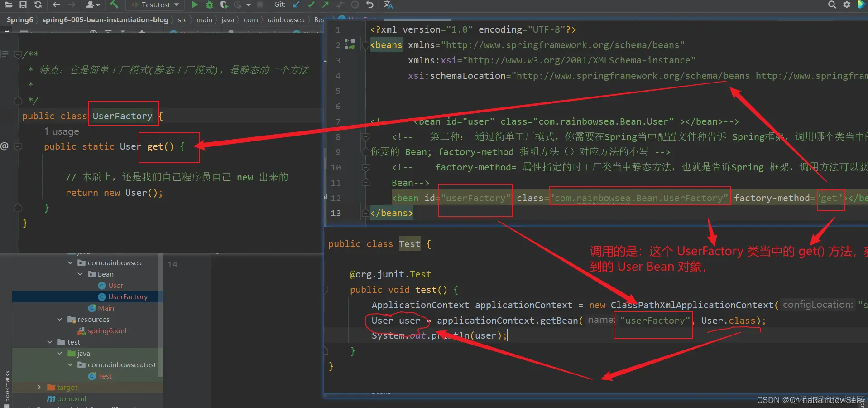Show Git history clock icon
This screenshot has height=408, width=868.
click(x=355, y=5)
